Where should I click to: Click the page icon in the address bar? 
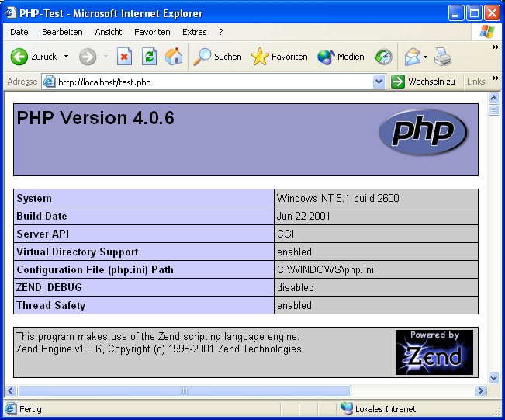(x=50, y=82)
